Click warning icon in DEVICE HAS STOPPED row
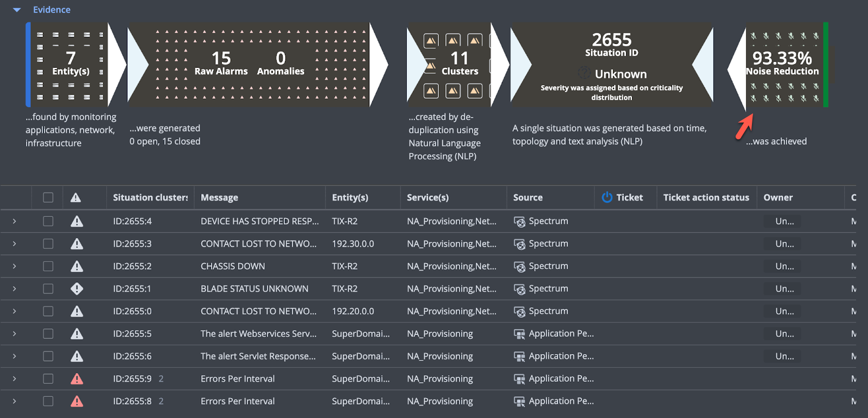Image resolution: width=868 pixels, height=418 pixels. (x=77, y=221)
